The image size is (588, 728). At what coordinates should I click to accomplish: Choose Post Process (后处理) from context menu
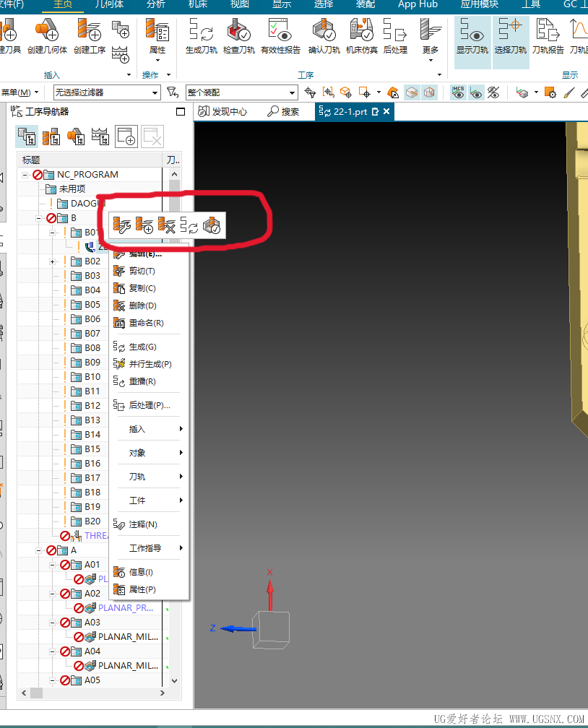coord(149,405)
